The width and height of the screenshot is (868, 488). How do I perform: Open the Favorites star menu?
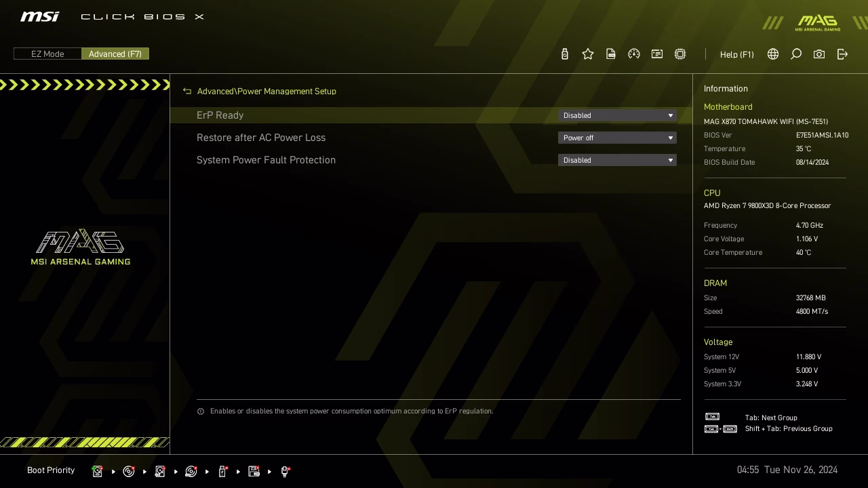[588, 54]
